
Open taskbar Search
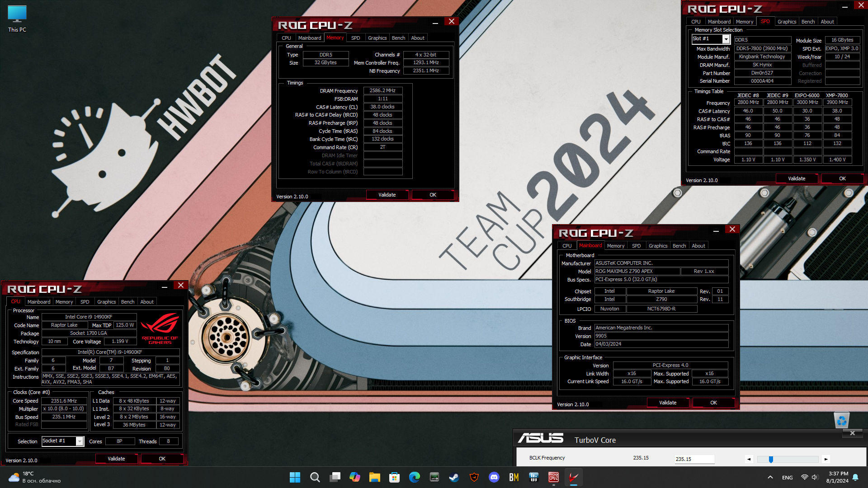[315, 477]
